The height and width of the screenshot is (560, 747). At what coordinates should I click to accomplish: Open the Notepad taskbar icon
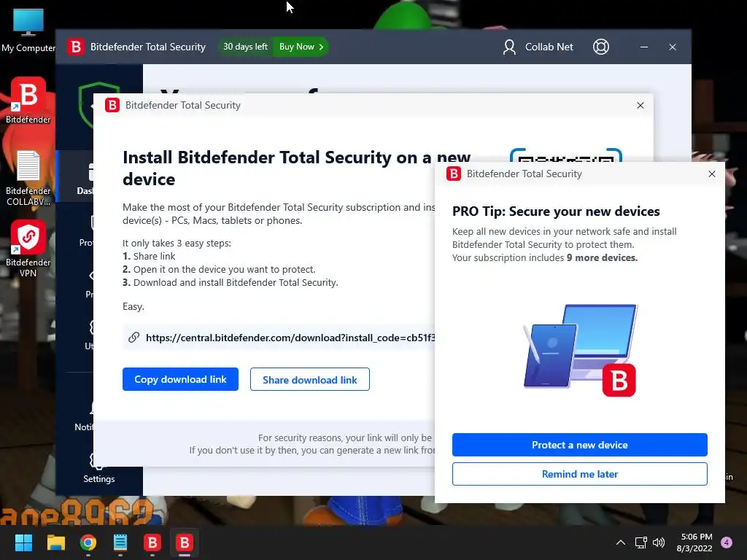(x=120, y=542)
